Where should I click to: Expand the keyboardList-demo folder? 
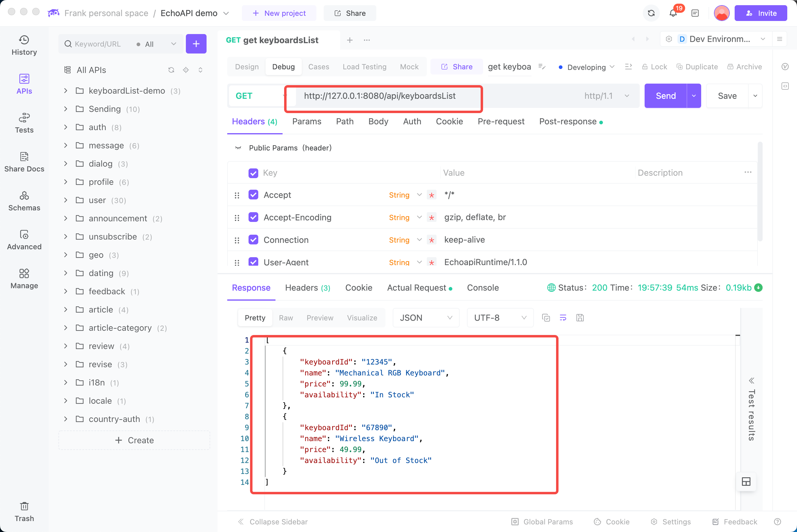point(65,90)
